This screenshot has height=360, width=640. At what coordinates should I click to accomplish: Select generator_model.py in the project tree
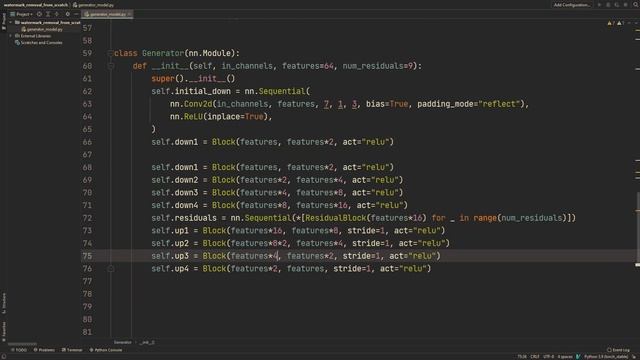point(42,29)
